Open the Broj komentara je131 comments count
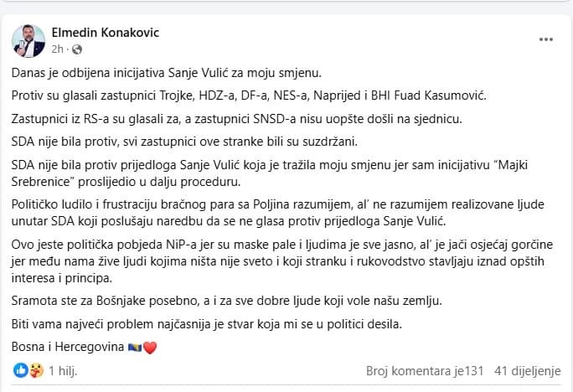The width and height of the screenshot is (573, 392). coord(425,371)
